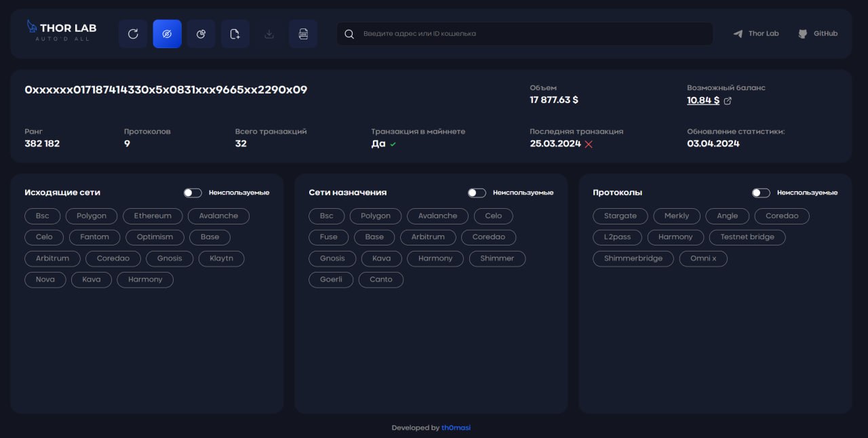Open the pie chart statistics icon

pos(201,34)
